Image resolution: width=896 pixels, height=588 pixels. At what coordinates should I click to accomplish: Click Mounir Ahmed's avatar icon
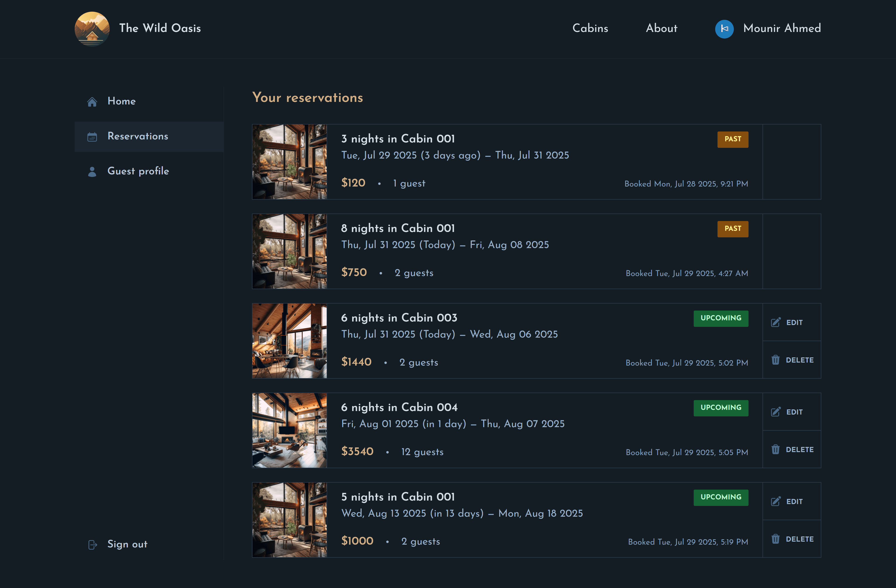(724, 29)
